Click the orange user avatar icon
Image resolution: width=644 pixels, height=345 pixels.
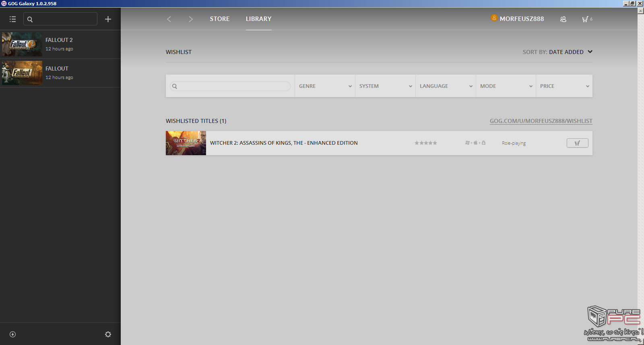494,18
